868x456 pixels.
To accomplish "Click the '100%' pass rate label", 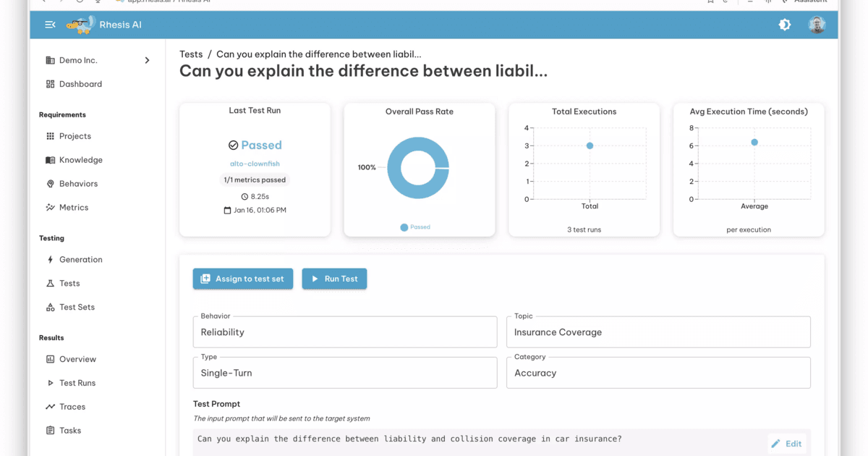I will click(367, 167).
